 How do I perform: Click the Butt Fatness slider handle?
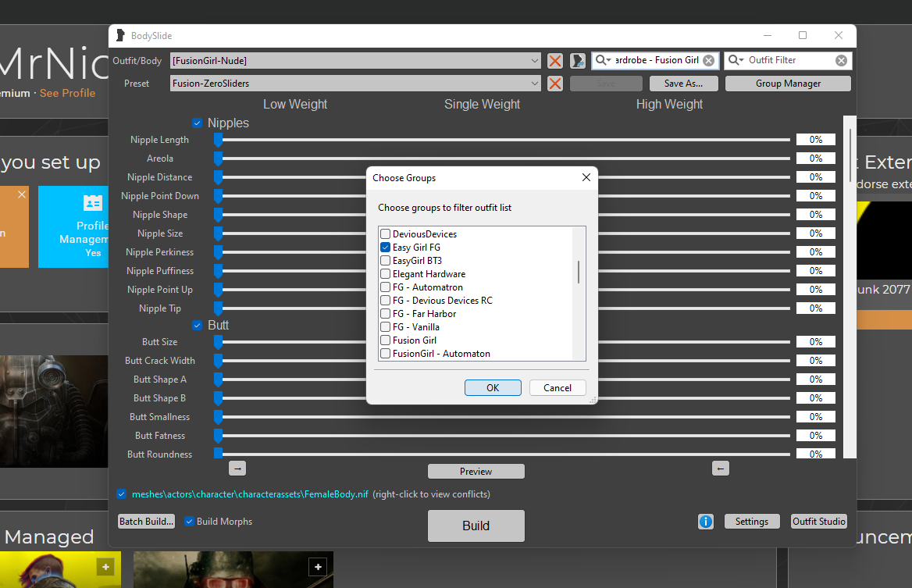click(218, 436)
